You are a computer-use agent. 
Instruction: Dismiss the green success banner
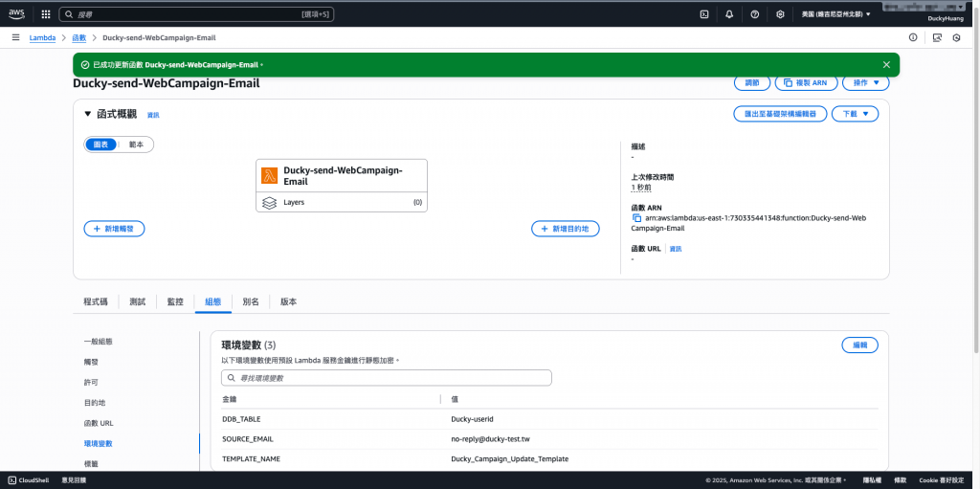tap(886, 64)
